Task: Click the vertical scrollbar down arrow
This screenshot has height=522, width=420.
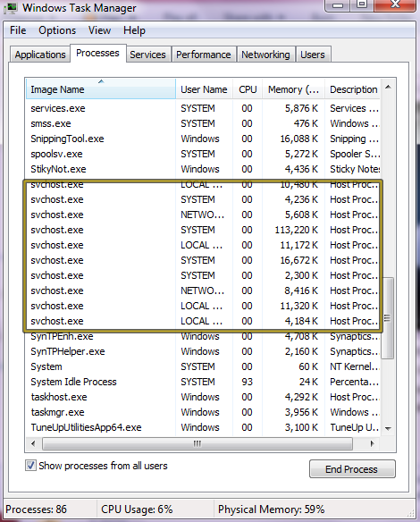Action: (388, 428)
